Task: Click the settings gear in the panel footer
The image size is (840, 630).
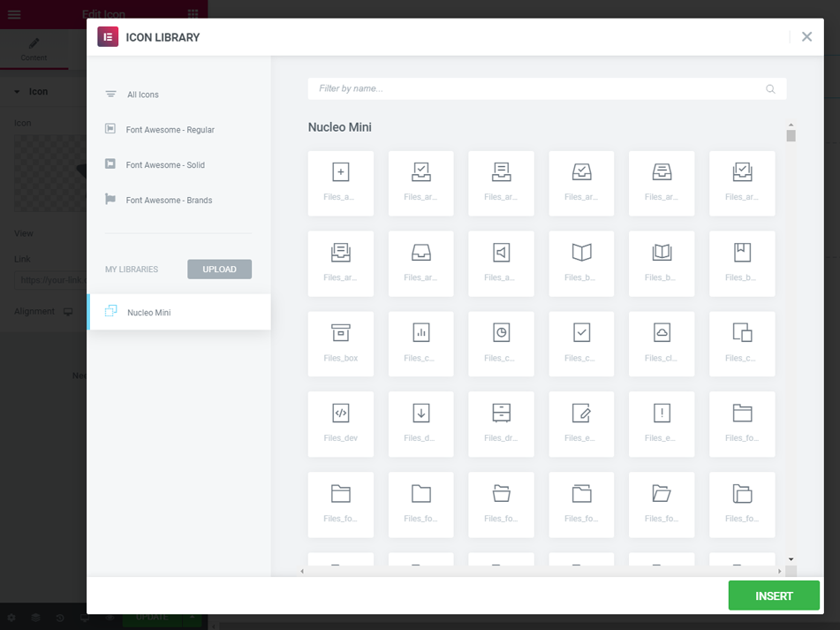Action: point(11,618)
